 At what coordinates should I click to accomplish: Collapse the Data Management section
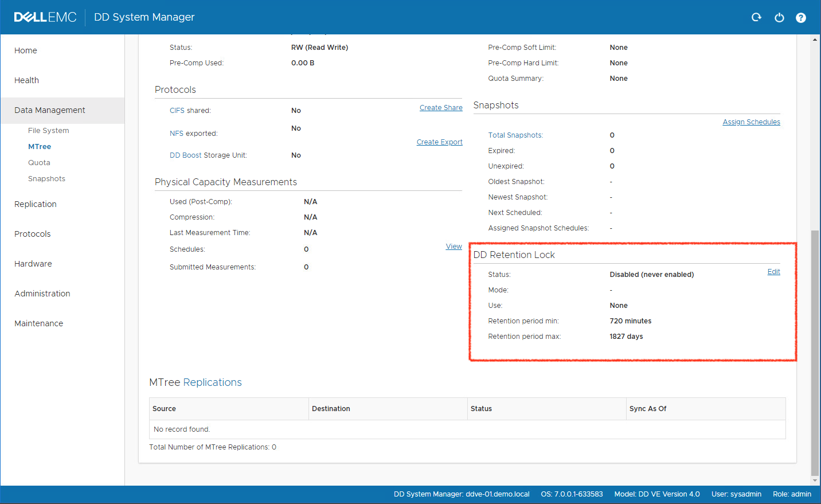[x=49, y=110]
